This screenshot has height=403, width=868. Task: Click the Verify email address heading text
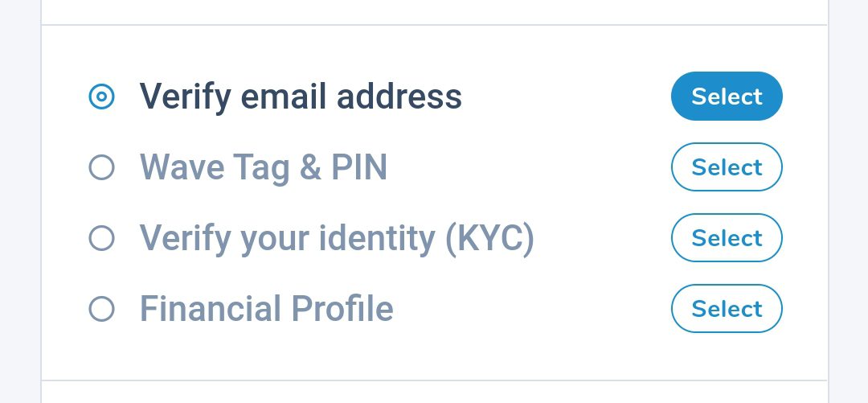pos(301,97)
